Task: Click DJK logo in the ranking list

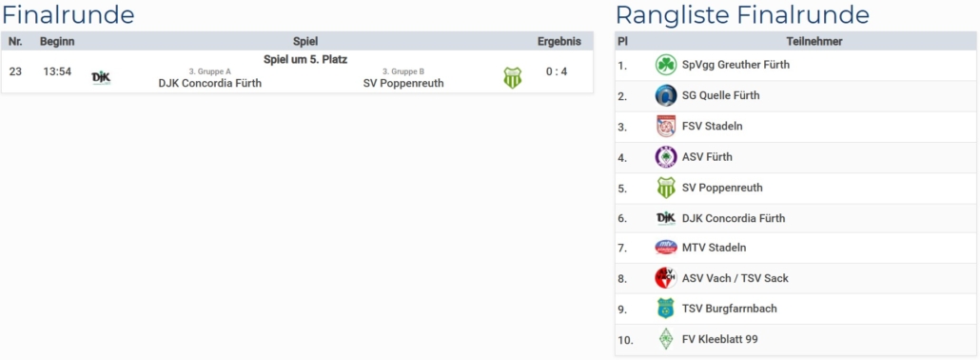Action: tap(666, 218)
